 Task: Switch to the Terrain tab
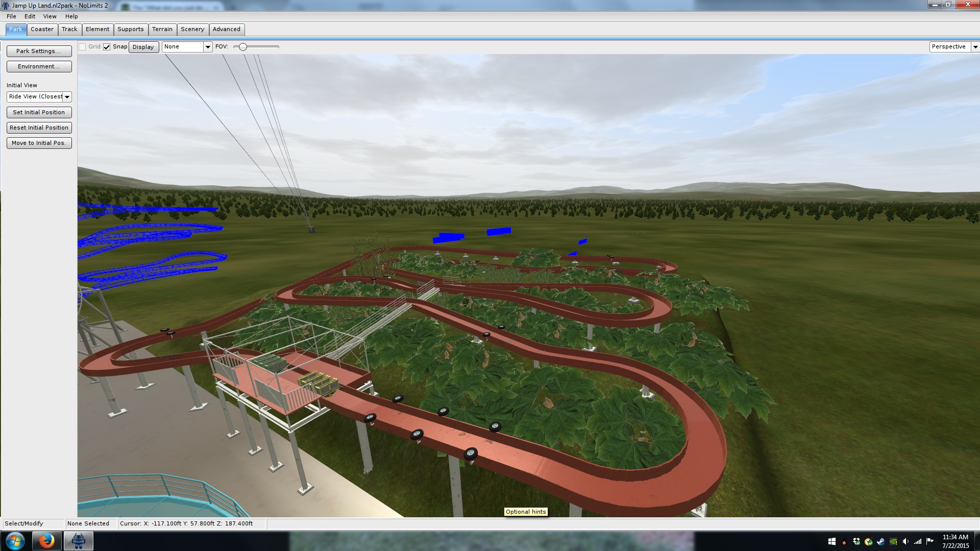(162, 29)
